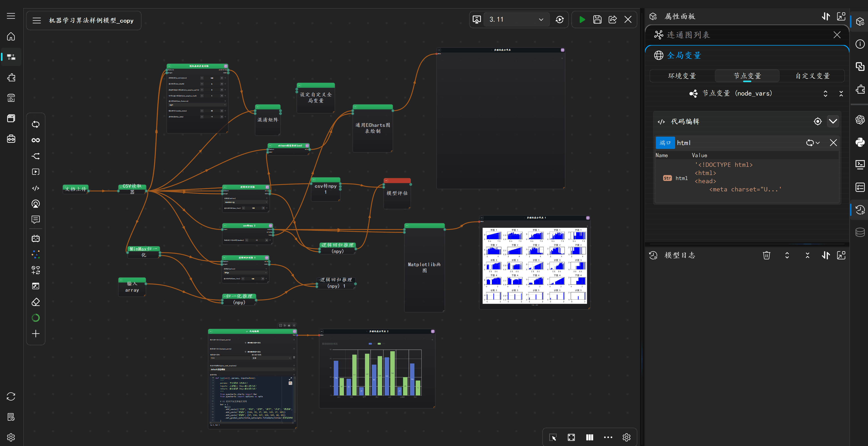The height and width of the screenshot is (446, 868).
Task: Click the 端口 port button
Action: tap(665, 143)
